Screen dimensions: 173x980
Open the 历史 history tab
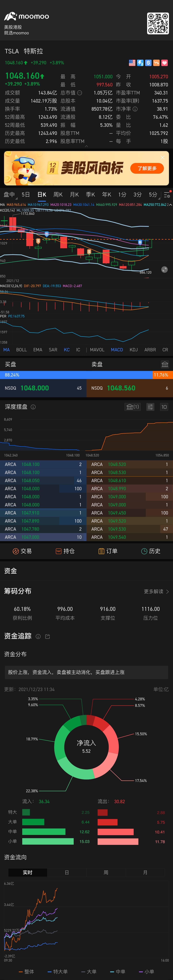151,551
